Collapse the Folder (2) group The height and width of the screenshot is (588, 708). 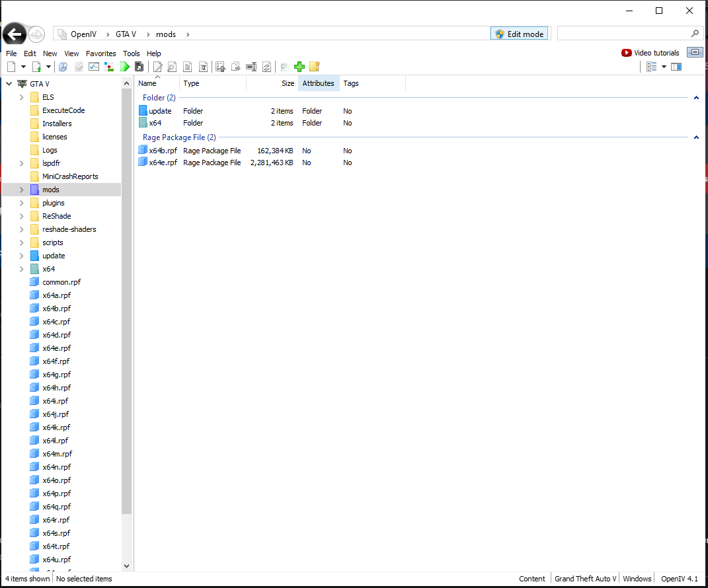[x=696, y=98]
